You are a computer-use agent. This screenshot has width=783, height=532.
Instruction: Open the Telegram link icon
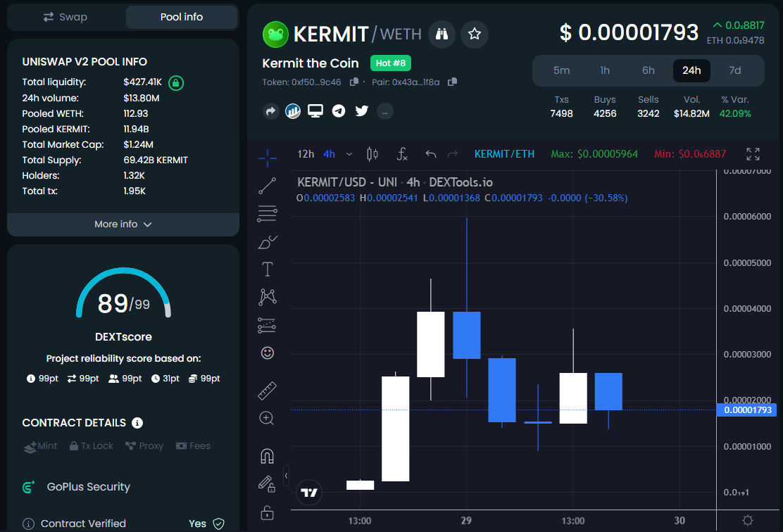tap(339, 110)
